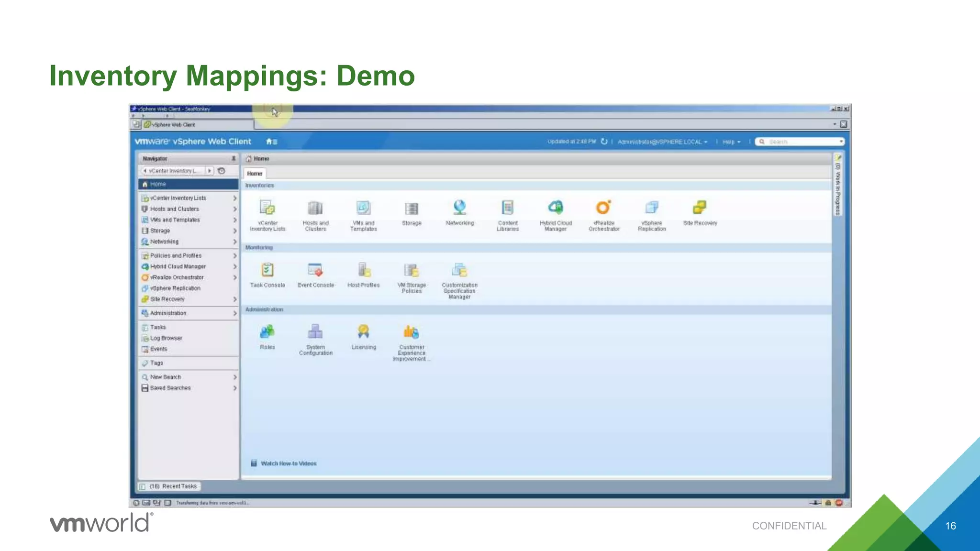The height and width of the screenshot is (551, 980).
Task: Open Administrator@VSPHERE.LOCAL user dropdown
Action: click(662, 142)
